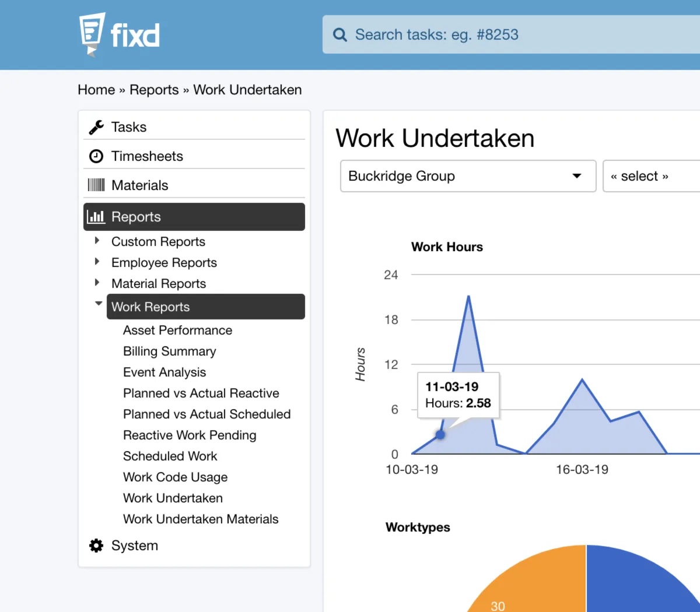Expand Custom Reports arrow
Image resolution: width=700 pixels, height=612 pixels.
click(x=97, y=241)
